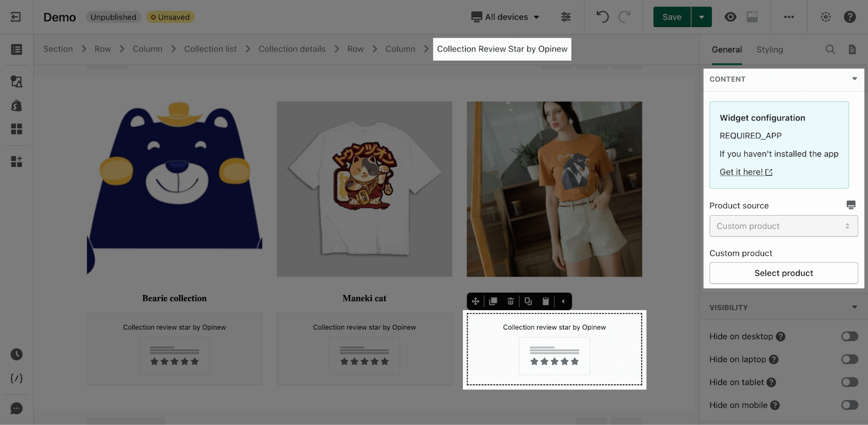Viewport: 868px width, 425px height.
Task: Preview the page with eye icon
Action: [731, 17]
